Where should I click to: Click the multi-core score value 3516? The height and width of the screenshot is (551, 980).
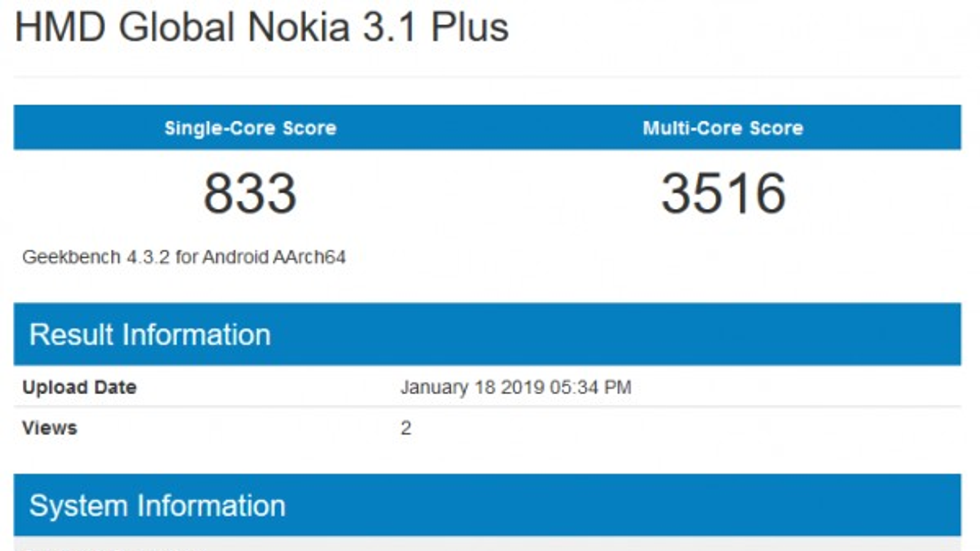pos(723,193)
